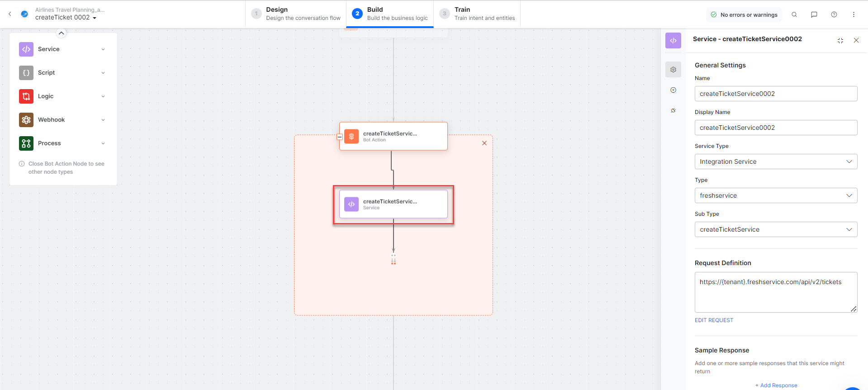Screen dimensions: 868x390
Task: Collapse the node palette with up chevron
Action: (62, 33)
